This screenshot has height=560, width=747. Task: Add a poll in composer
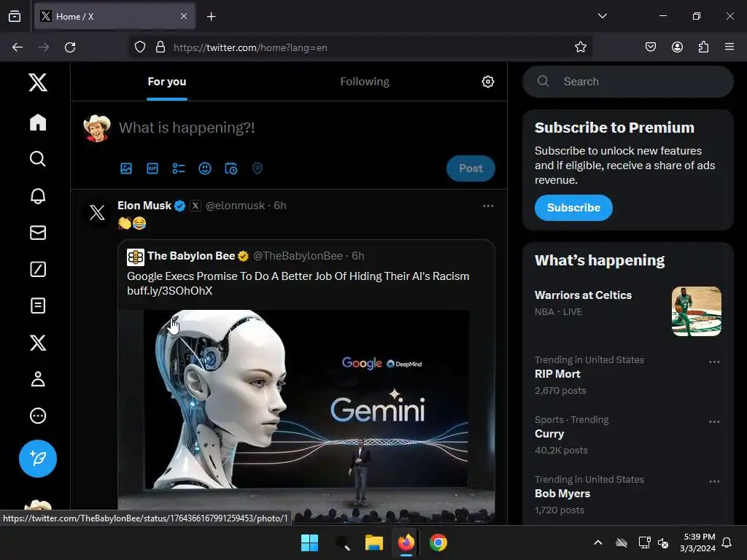[x=179, y=168]
